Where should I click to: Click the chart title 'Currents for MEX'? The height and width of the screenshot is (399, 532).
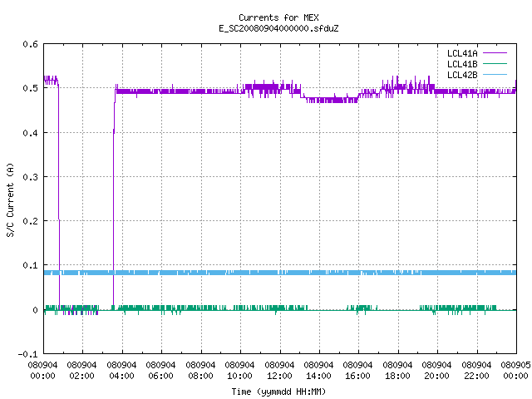pos(278,17)
